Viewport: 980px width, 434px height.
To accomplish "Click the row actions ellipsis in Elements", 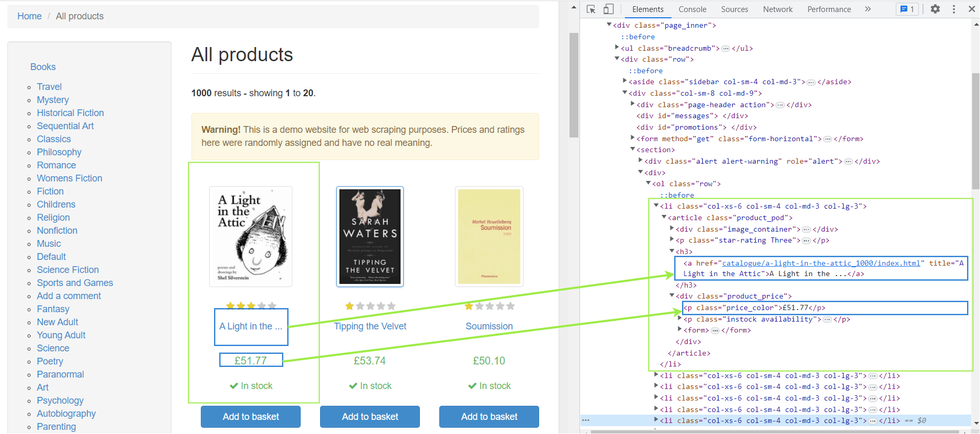I will coord(586,420).
